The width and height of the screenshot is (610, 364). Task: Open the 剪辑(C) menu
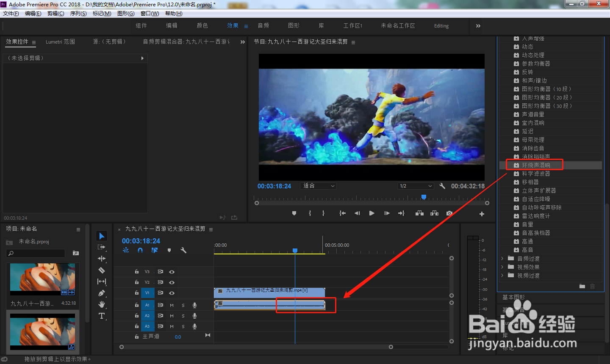55,14
